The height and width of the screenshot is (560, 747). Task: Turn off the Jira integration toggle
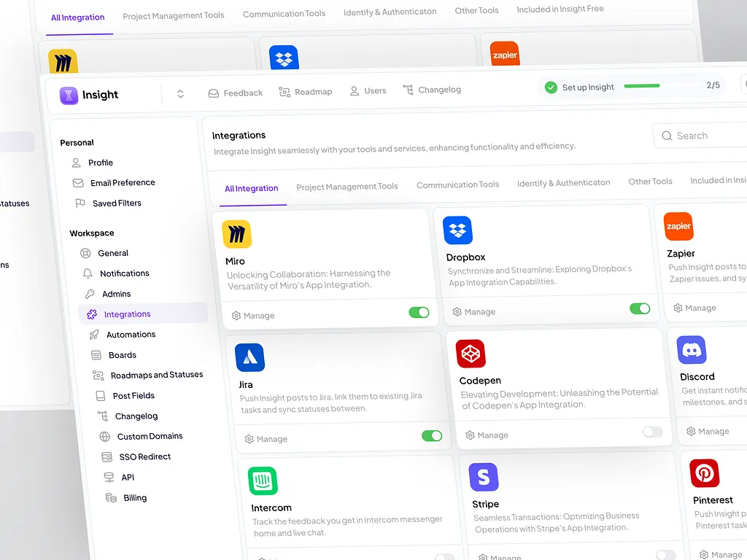(432, 436)
